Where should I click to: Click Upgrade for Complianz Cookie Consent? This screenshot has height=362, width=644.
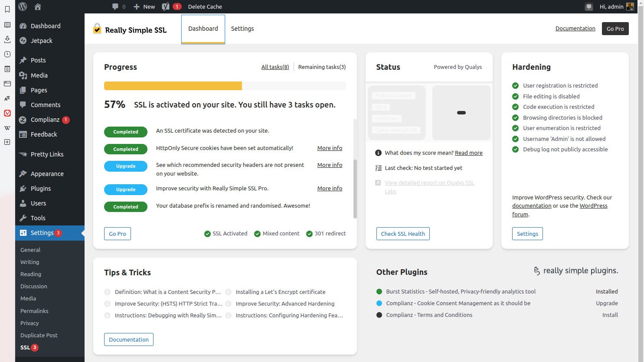click(x=607, y=303)
